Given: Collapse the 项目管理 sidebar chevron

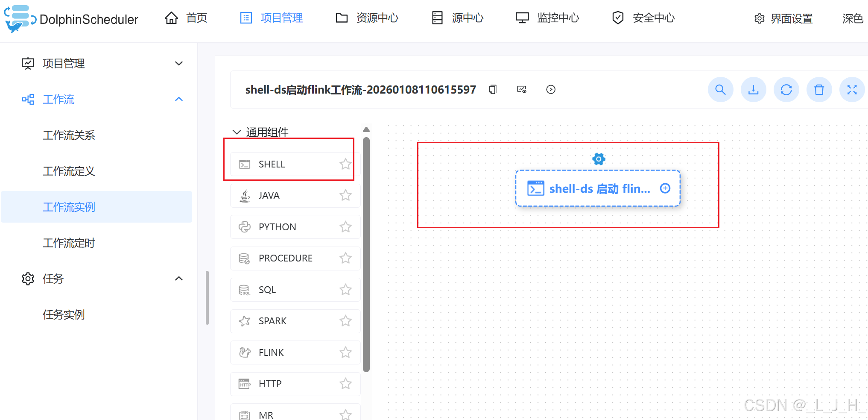Looking at the screenshot, I should [x=179, y=64].
